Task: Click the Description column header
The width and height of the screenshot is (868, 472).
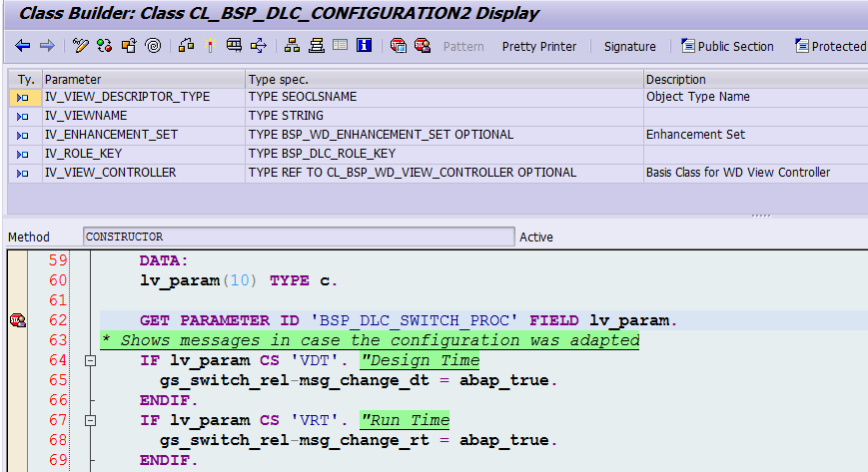Action: 755,79
